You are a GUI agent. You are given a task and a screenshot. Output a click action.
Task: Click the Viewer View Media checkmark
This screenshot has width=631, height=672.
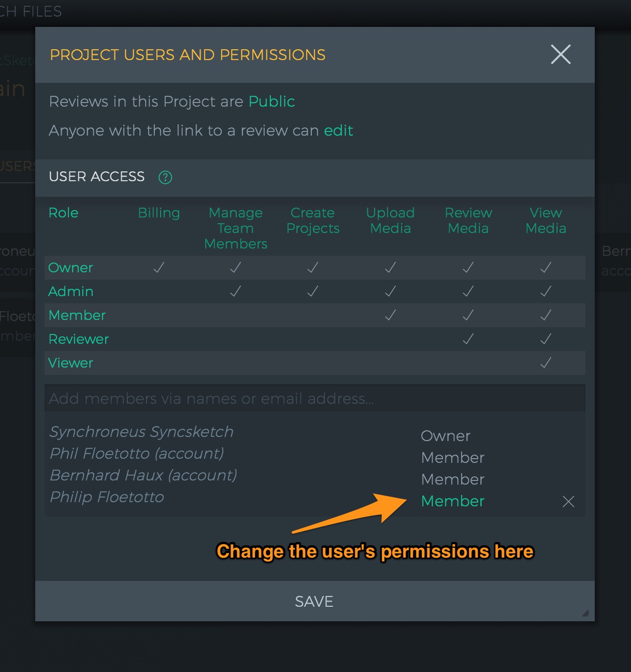[x=546, y=363]
